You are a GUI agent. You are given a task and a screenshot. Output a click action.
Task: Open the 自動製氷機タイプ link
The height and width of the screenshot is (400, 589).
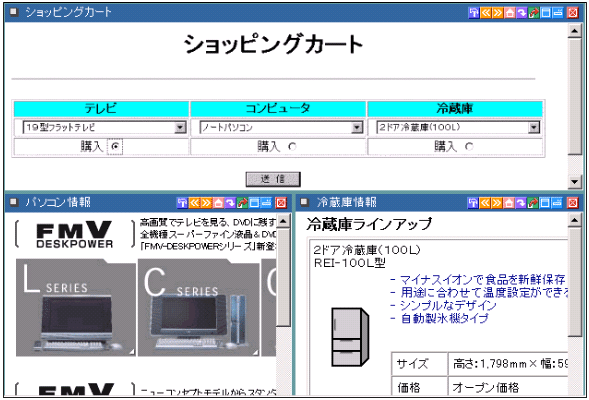coord(444,318)
